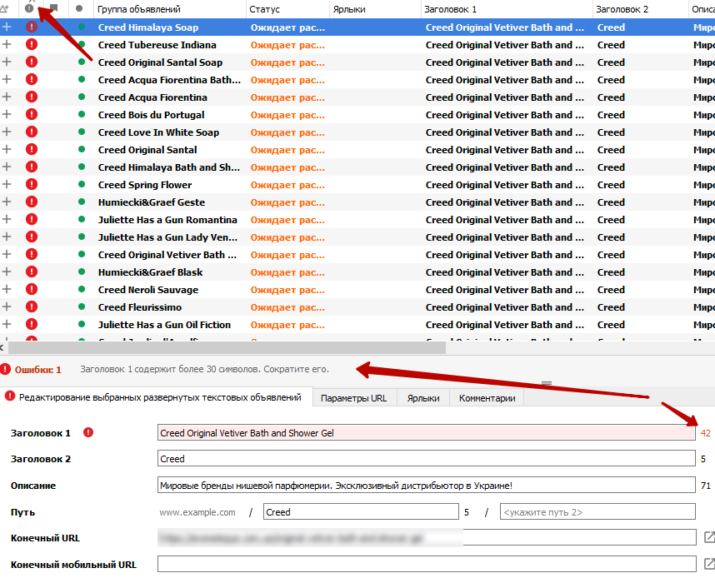Click the green status dot on Creed Himalaya Bath row
Screen dimensions: 715x588
(x=82, y=167)
